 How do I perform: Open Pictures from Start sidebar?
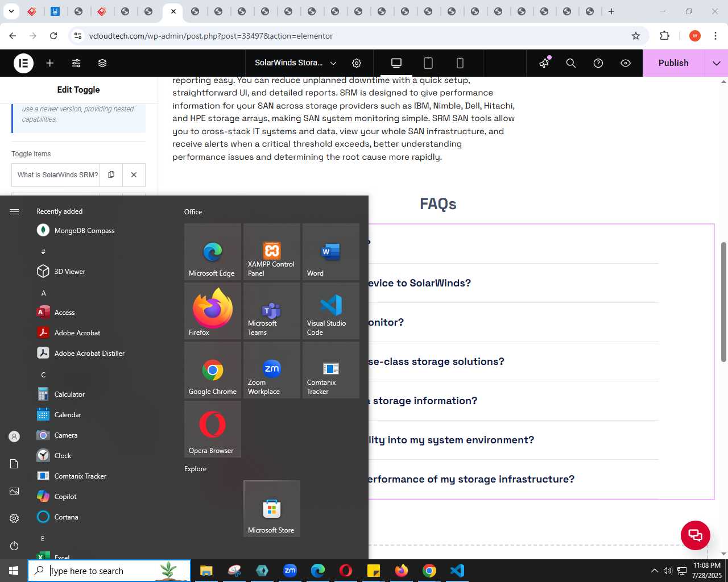[x=14, y=491]
